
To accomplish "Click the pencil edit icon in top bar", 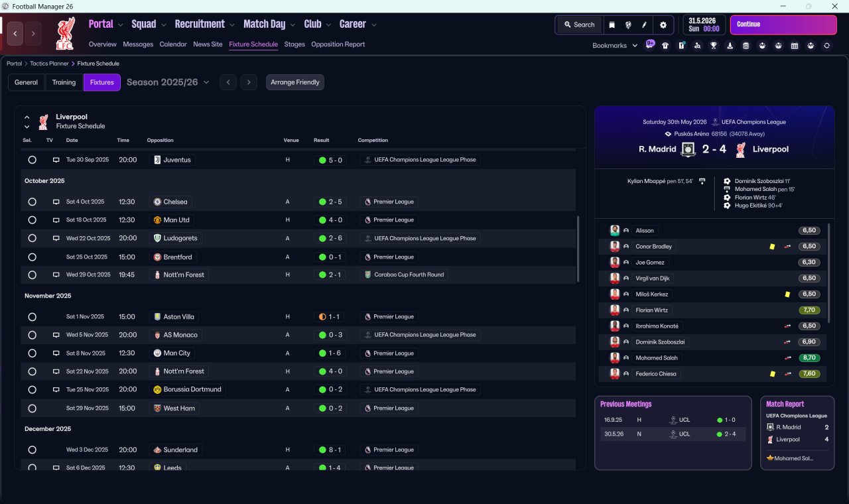I will (x=644, y=25).
